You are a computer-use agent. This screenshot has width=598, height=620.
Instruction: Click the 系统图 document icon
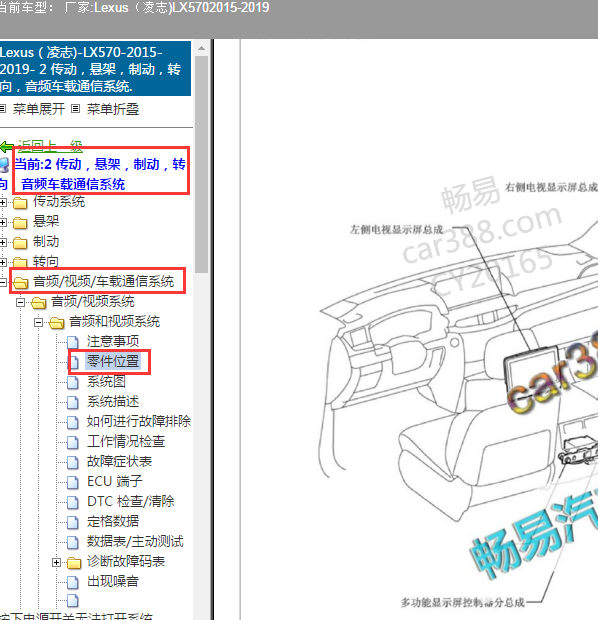pyautogui.click(x=72, y=382)
